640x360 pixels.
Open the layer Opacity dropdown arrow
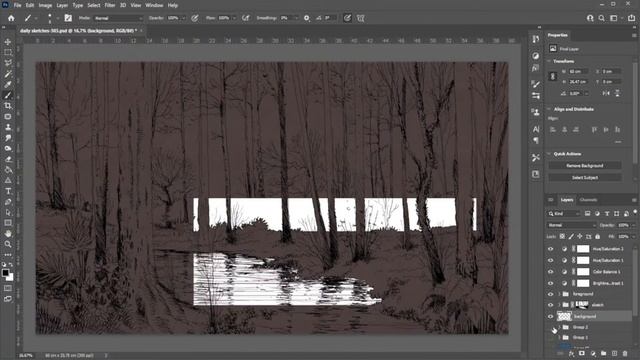[x=633, y=225]
